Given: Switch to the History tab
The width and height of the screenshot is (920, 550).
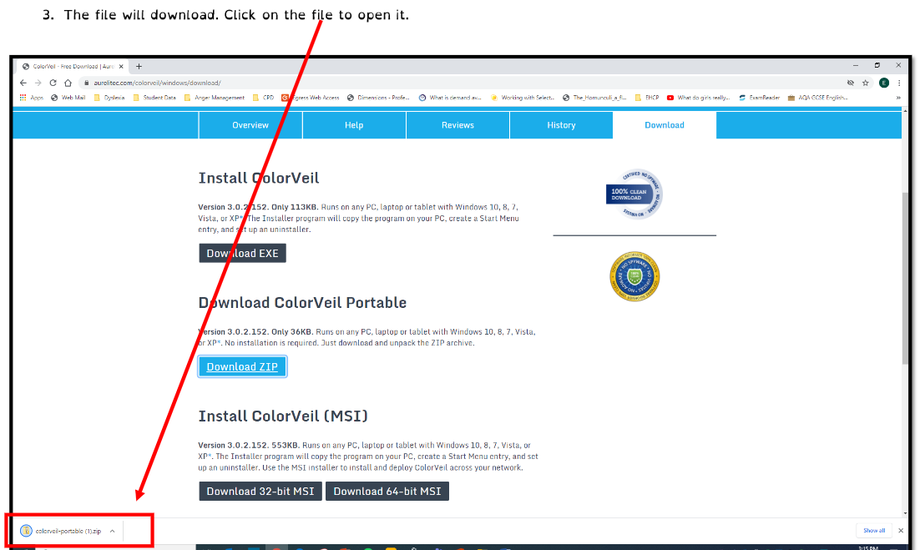Looking at the screenshot, I should [561, 125].
